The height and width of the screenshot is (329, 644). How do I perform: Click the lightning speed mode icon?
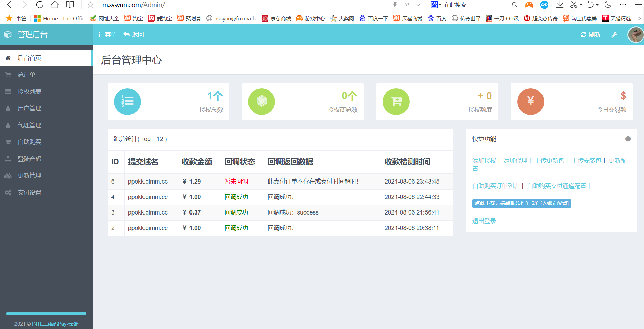[x=395, y=5]
